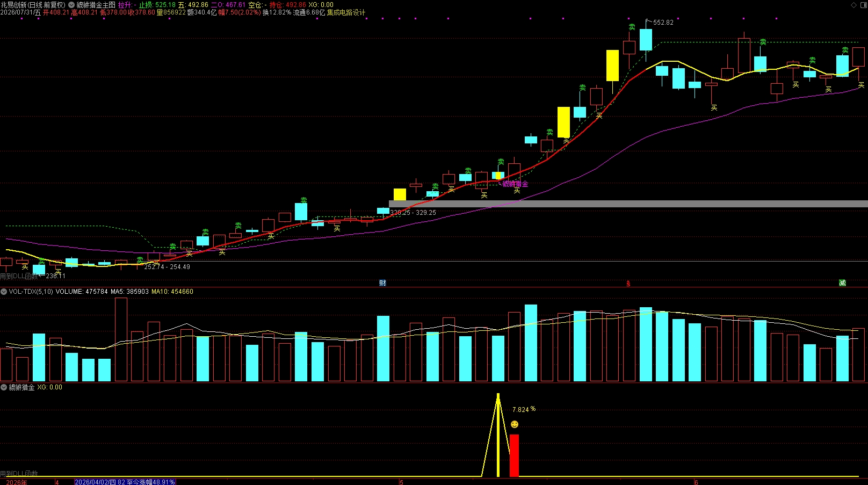This screenshot has height=485, width=868.
Task: Click the red signal bar in bottom panel
Action: point(514,455)
